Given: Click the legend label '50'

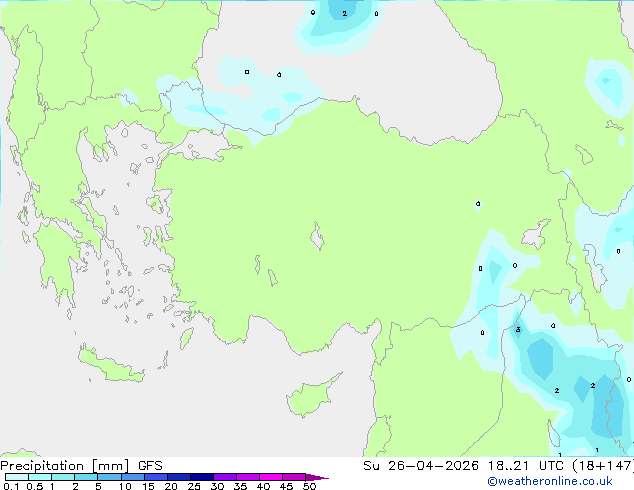Looking at the screenshot, I should [x=309, y=486].
